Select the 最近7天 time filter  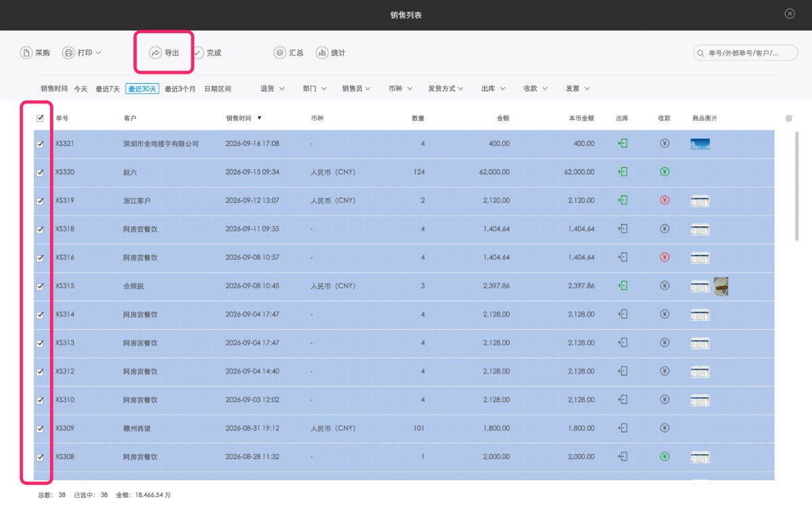pyautogui.click(x=108, y=89)
